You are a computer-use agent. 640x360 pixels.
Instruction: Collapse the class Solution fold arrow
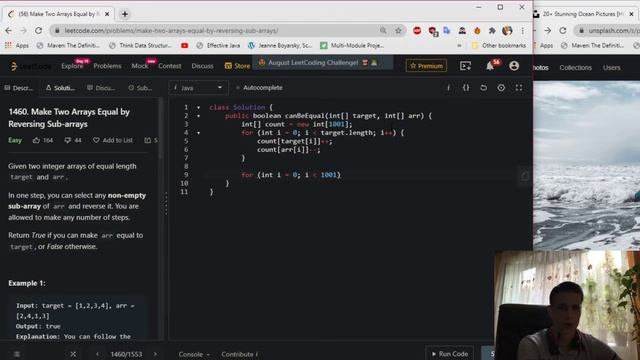tap(199, 107)
